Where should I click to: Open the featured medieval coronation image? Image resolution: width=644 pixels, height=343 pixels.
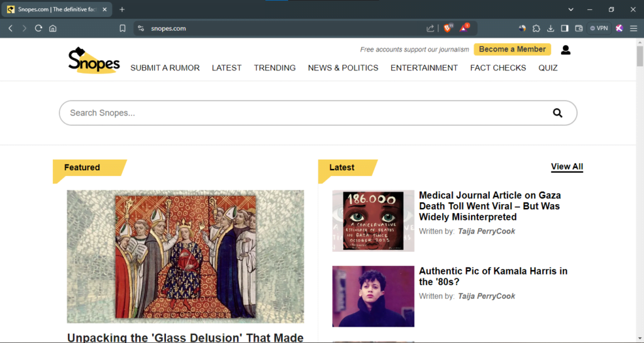186,256
